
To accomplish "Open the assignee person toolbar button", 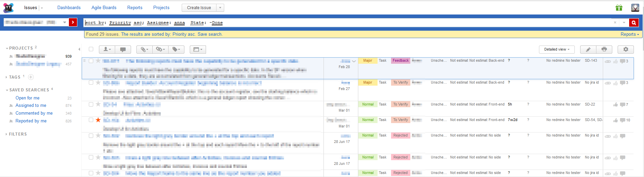I will tap(107, 50).
